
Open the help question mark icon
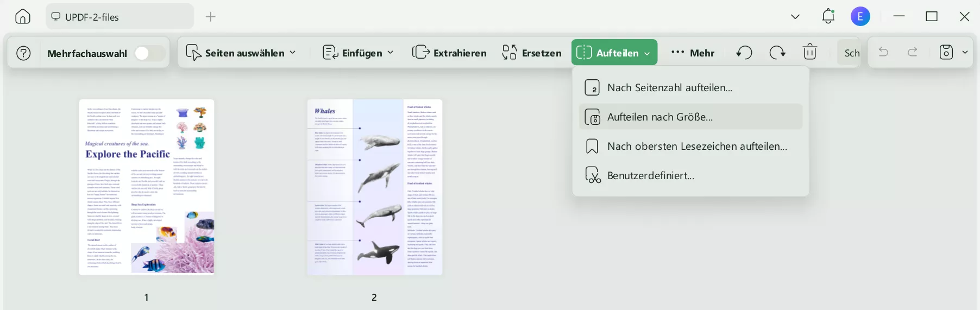[x=23, y=53]
